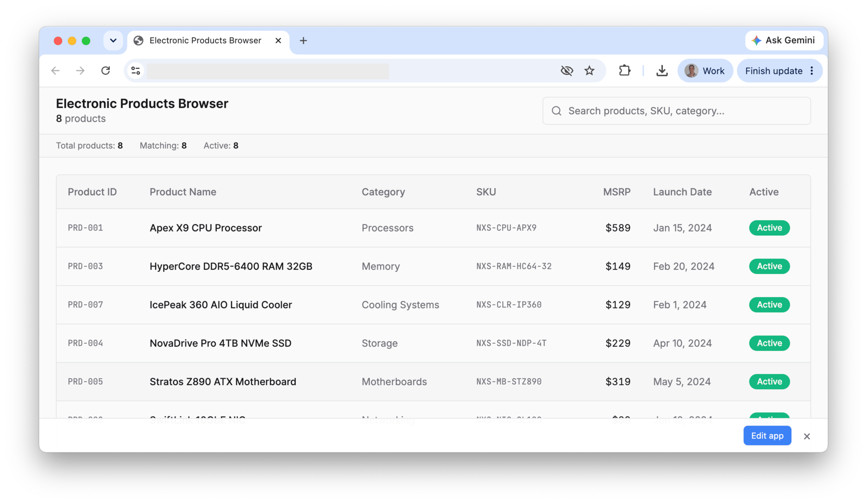Toggle Active badge for Apex X9 CPU Processor
The height and width of the screenshot is (504, 867).
(x=769, y=228)
